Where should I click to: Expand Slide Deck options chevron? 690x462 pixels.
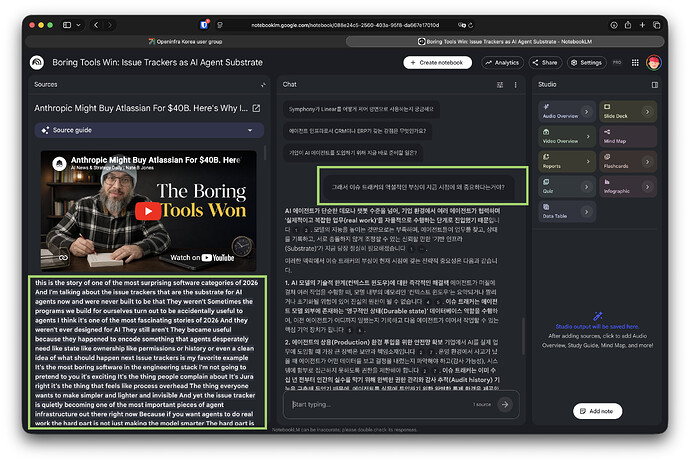click(x=647, y=112)
